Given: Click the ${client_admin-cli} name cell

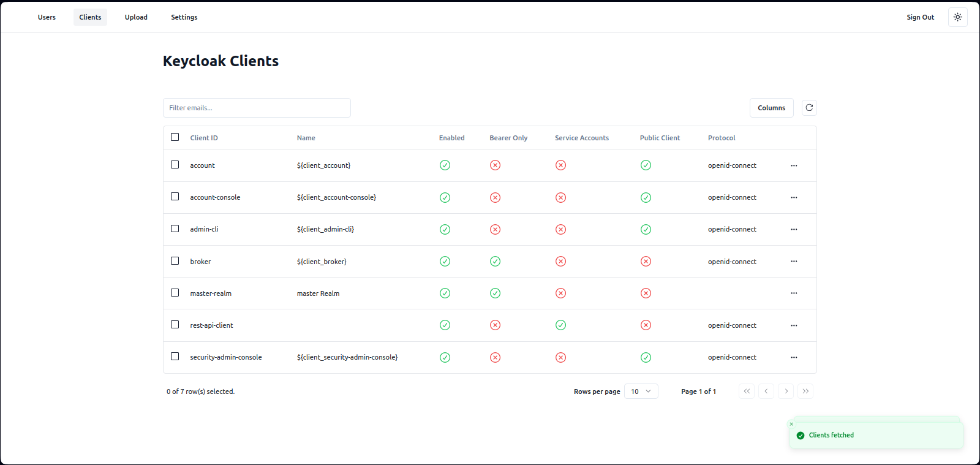Looking at the screenshot, I should click(325, 229).
